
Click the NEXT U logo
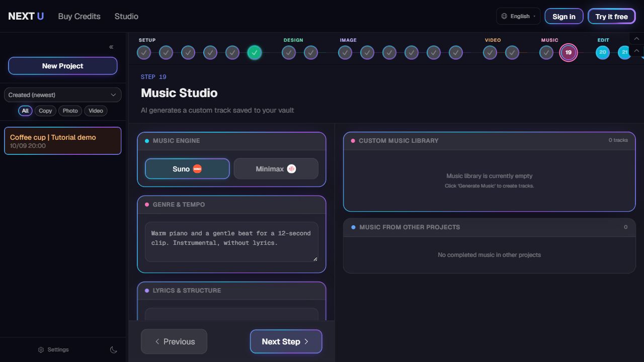(x=26, y=16)
